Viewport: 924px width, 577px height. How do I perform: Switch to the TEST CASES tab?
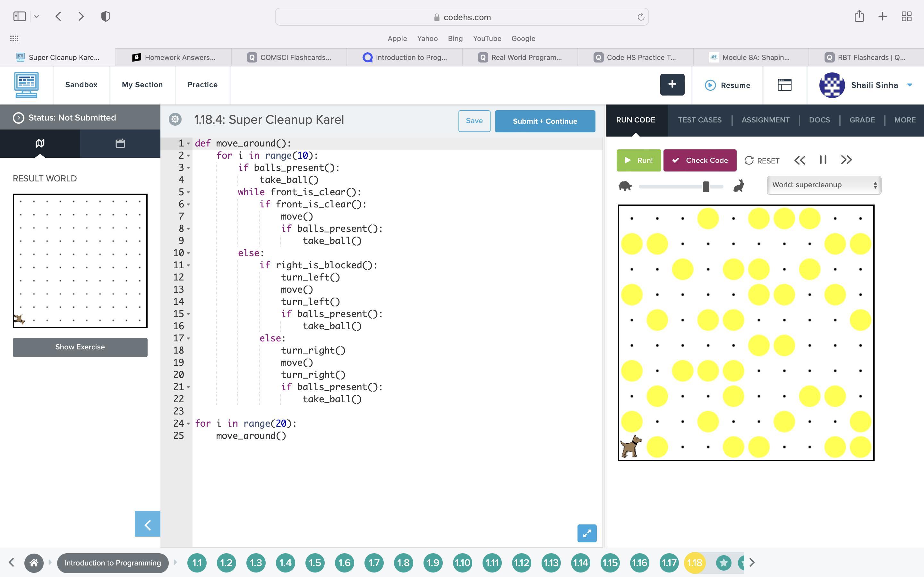(x=699, y=120)
